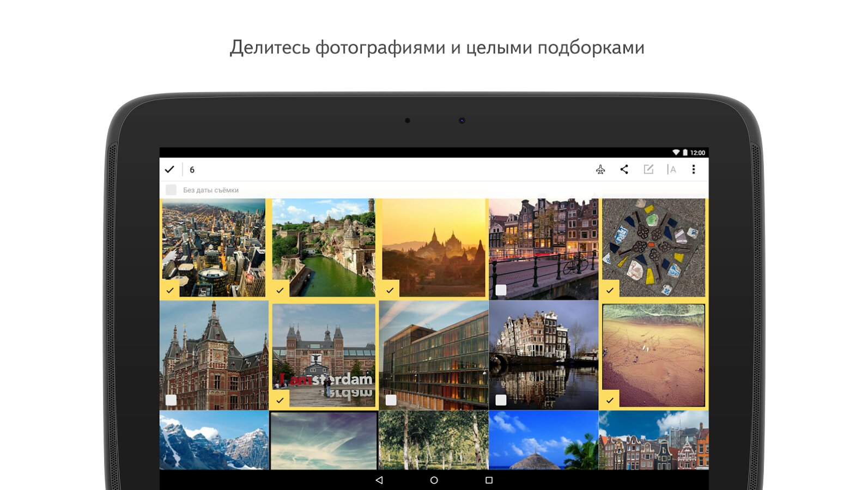Uncheck the aerial city skyline photo
Screen dimensions: 868x490
[x=170, y=290]
